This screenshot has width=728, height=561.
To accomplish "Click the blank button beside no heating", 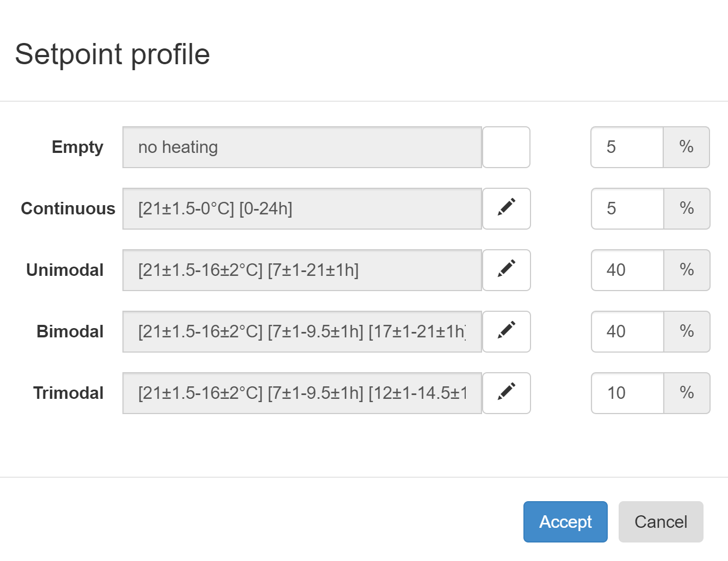I will (506, 147).
